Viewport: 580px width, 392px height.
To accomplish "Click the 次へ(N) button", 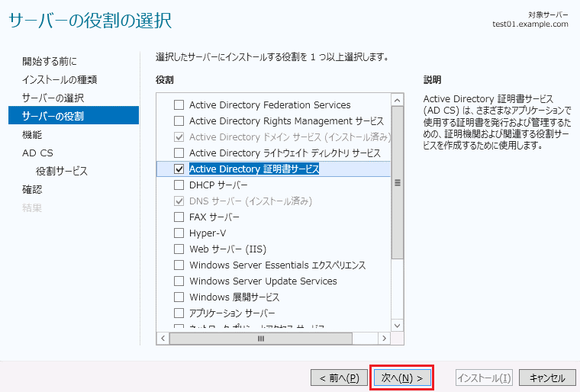I will coord(402,378).
